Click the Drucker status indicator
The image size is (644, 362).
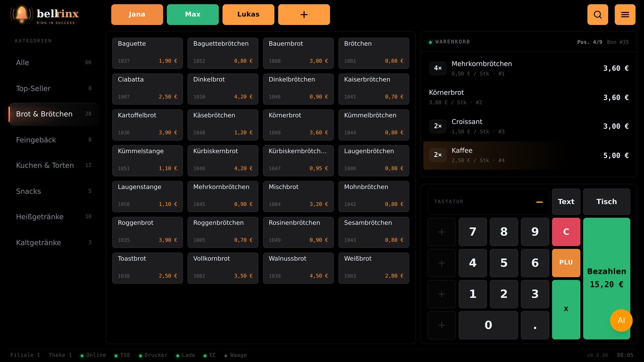(x=153, y=355)
